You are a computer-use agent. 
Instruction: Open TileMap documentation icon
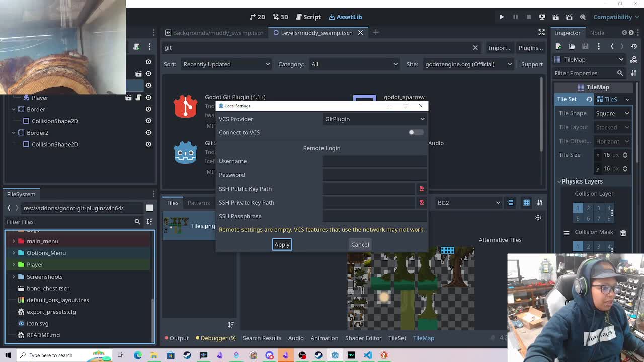pyautogui.click(x=634, y=60)
